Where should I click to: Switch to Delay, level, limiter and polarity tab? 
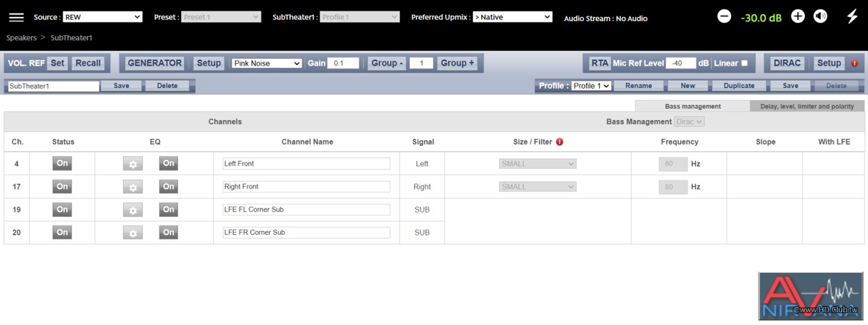807,106
